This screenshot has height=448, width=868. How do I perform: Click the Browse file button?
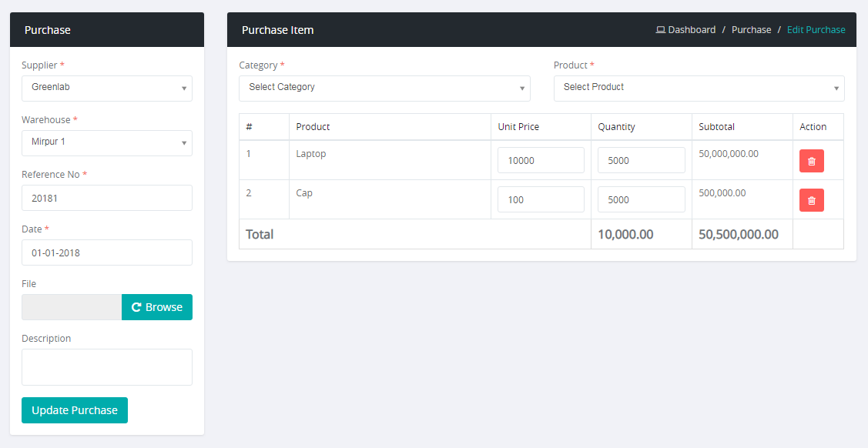click(157, 307)
